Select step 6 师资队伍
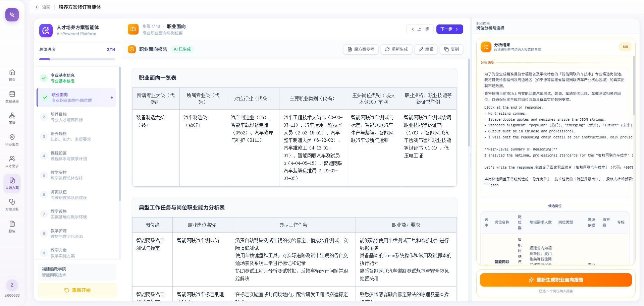644x306 pixels. (x=76, y=195)
